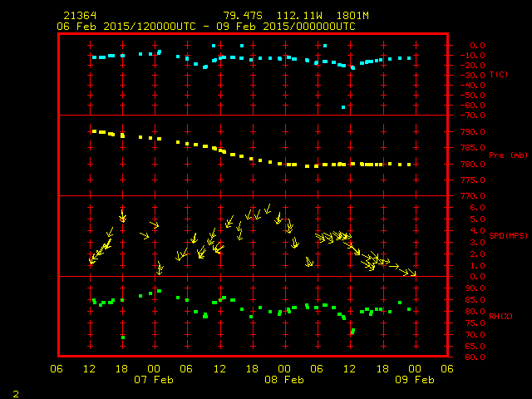Screen dimensions: 532x399
Task: Click the -70.0 temperature tick label
Action: (473, 116)
